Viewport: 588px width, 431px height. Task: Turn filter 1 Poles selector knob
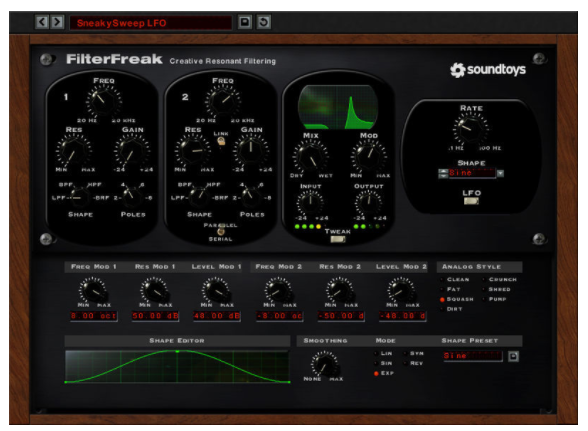[132, 197]
